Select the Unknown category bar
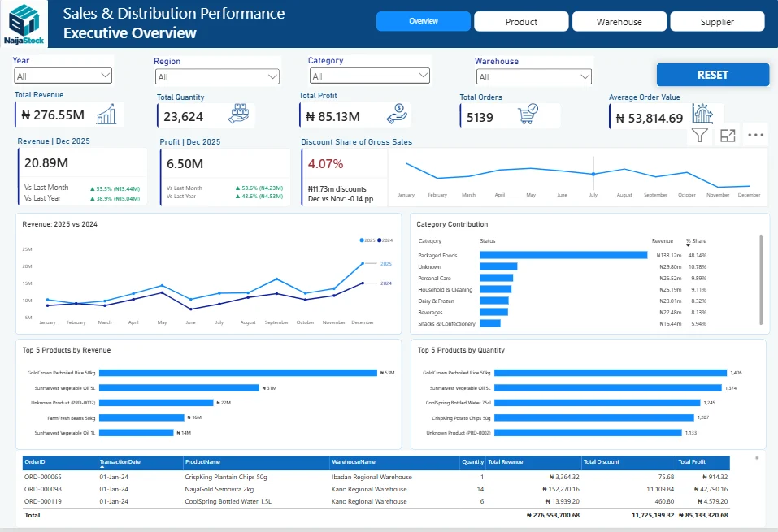The height and width of the screenshot is (532, 778). 498,266
